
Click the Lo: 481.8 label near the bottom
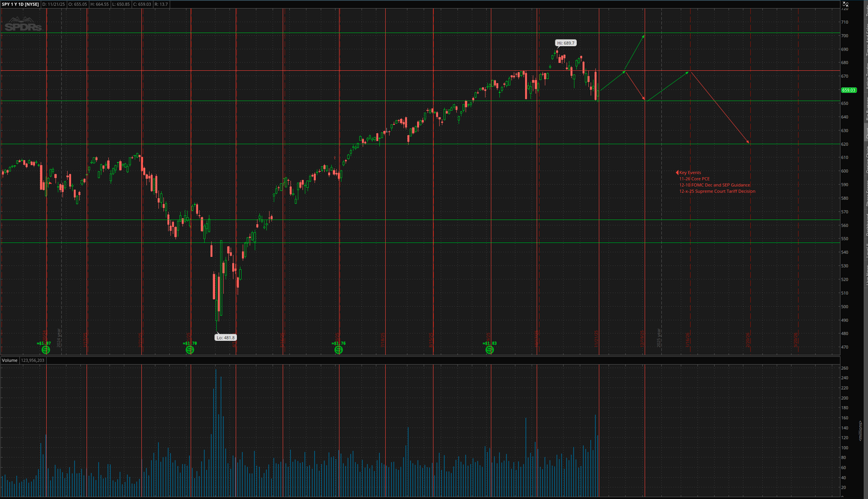(x=225, y=337)
